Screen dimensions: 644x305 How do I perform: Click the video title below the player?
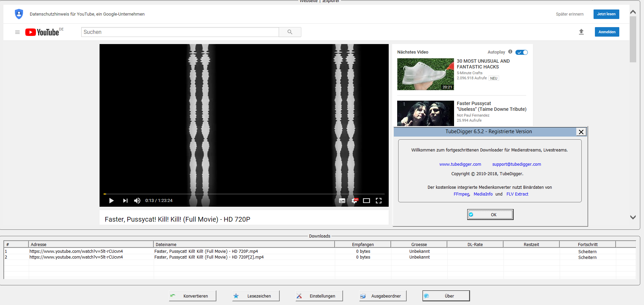(x=177, y=219)
